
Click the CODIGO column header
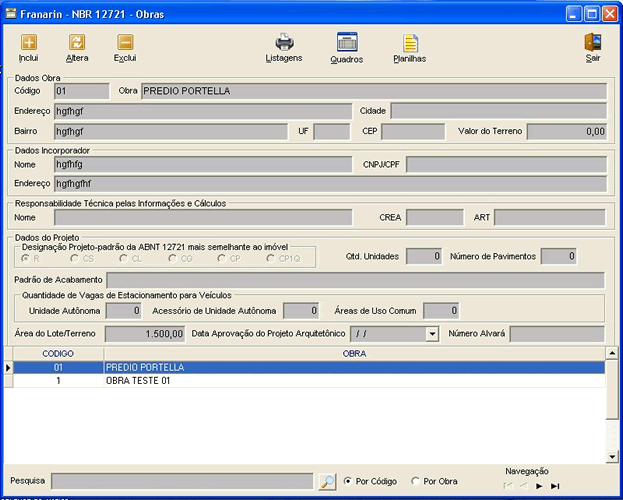(x=58, y=354)
